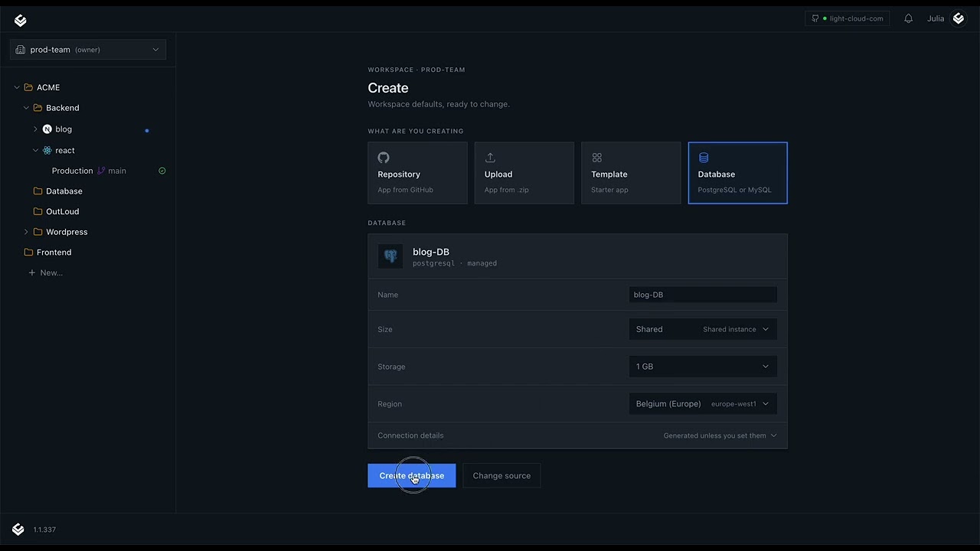Click the Database folder icon in sidebar
This screenshot has height=551, width=980.
pyautogui.click(x=38, y=191)
